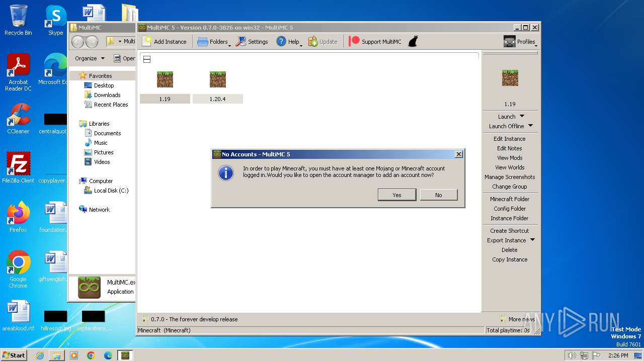Open Documents library in Explorer
The width and height of the screenshot is (644, 362).
pyautogui.click(x=107, y=133)
